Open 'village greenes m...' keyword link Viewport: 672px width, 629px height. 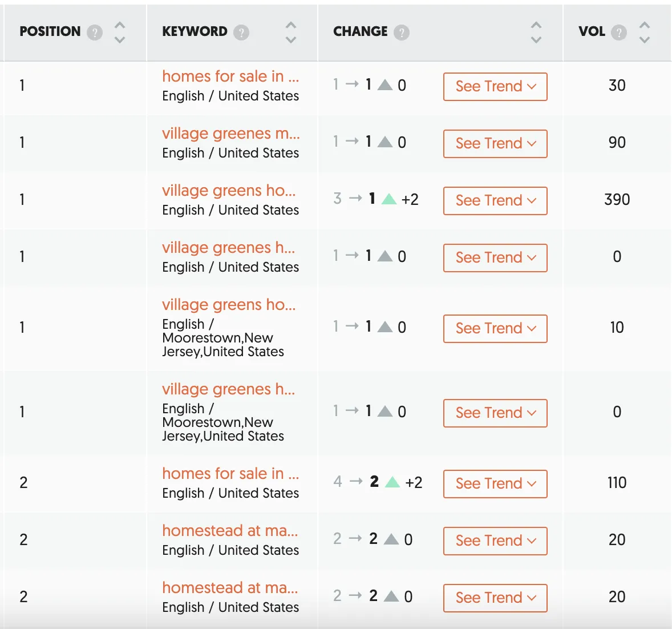230,133
